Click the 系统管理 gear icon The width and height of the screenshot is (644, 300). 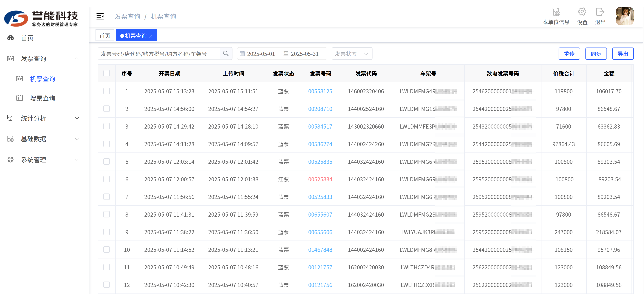click(10, 160)
